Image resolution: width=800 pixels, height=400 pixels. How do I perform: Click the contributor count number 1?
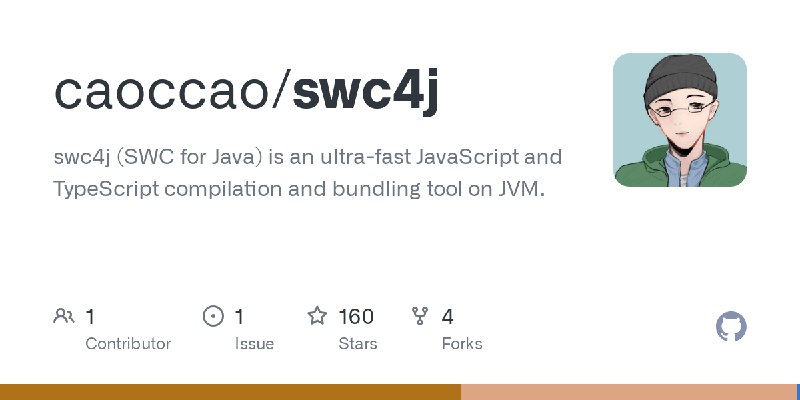[90, 317]
